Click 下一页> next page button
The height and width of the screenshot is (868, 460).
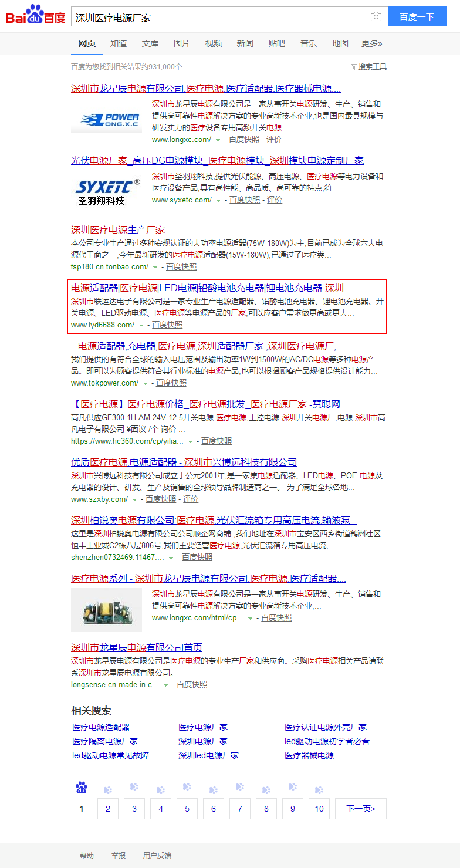[361, 809]
